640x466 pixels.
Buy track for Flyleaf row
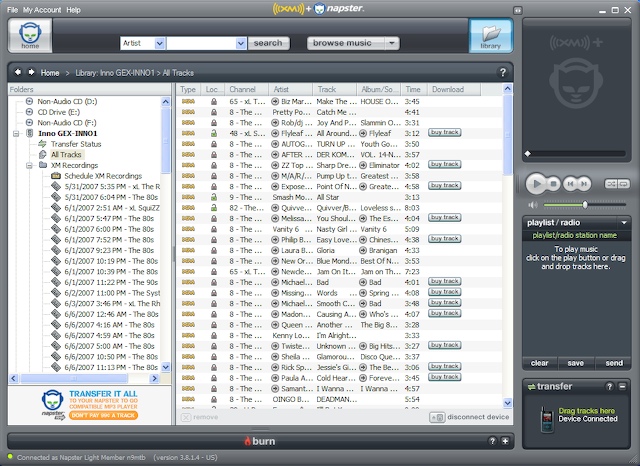tap(444, 132)
